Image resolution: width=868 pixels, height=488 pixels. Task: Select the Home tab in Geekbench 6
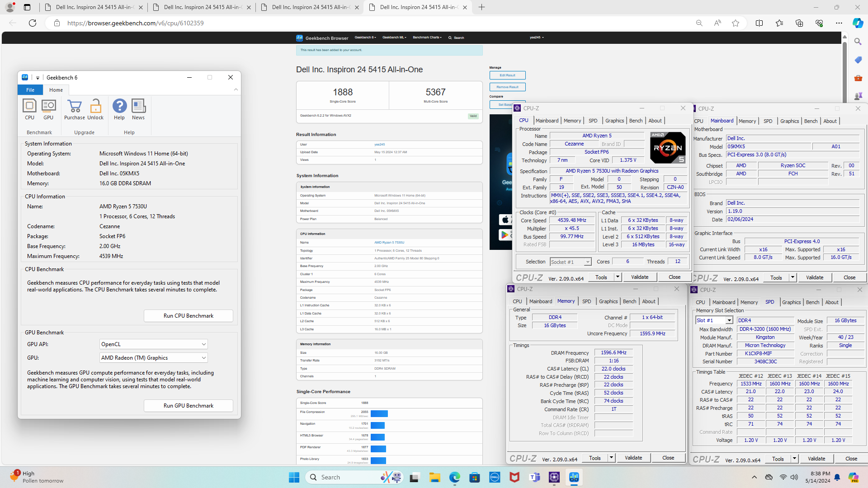pos(56,90)
